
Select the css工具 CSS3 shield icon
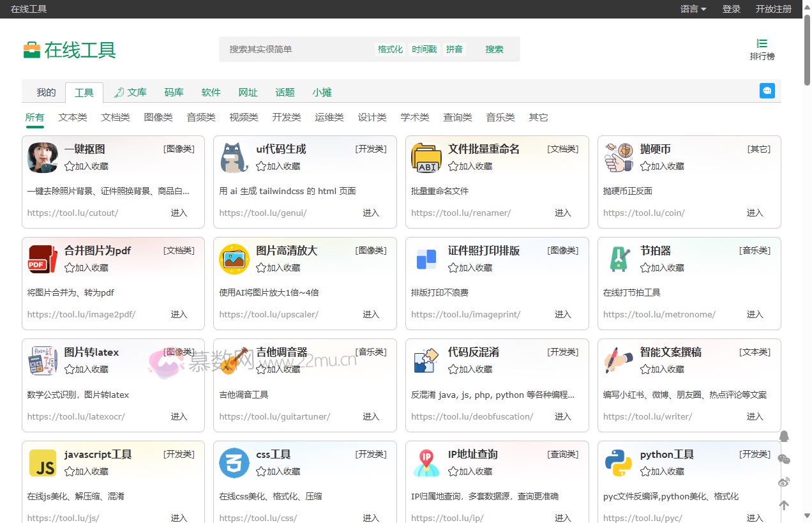[234, 463]
